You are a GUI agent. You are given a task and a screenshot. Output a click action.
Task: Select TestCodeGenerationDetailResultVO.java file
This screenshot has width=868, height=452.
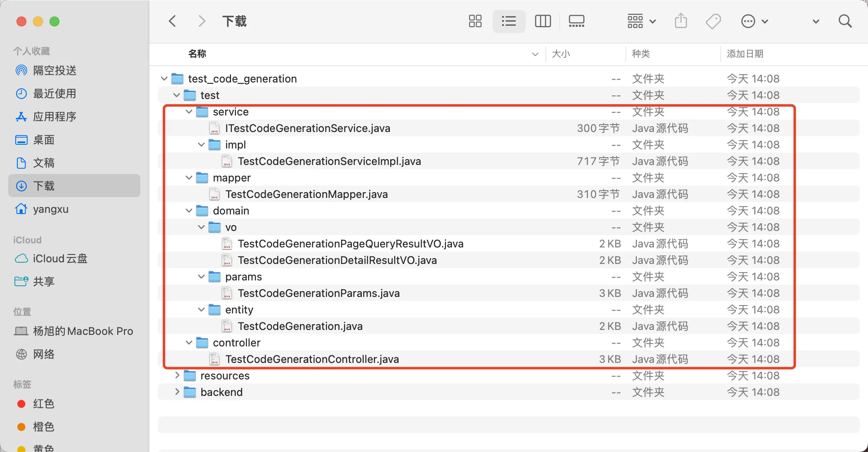pos(509,260)
